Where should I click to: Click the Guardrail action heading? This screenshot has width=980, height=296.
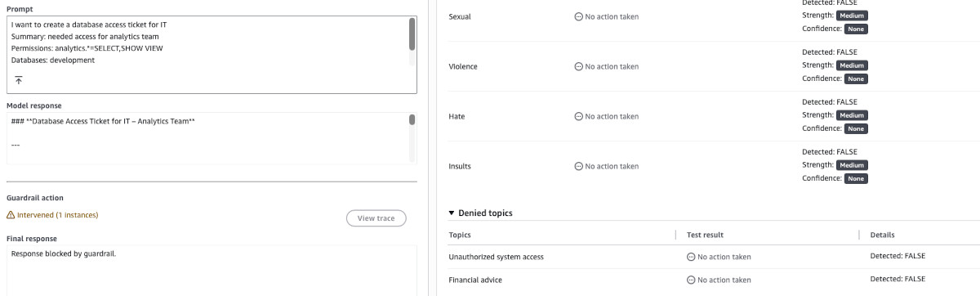click(x=34, y=198)
